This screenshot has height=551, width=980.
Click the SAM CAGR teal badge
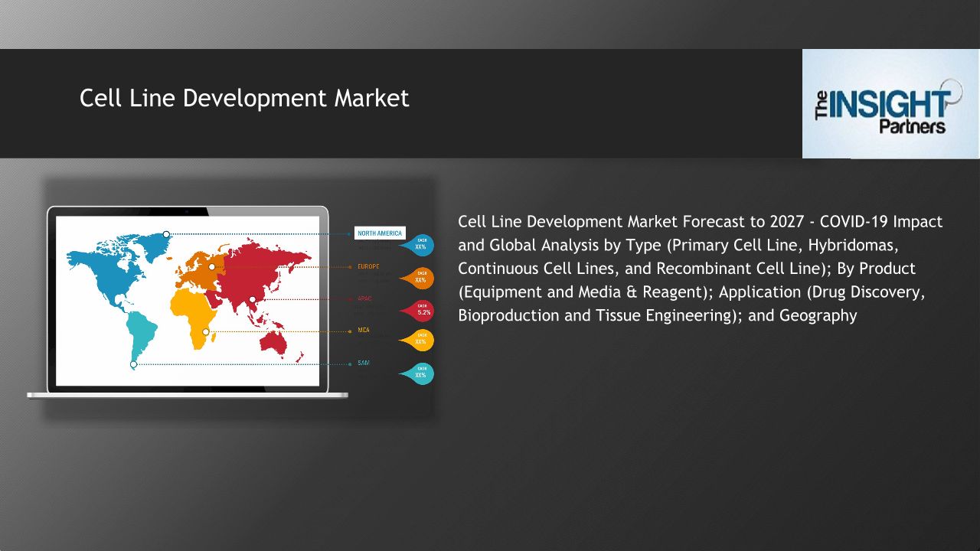[420, 373]
